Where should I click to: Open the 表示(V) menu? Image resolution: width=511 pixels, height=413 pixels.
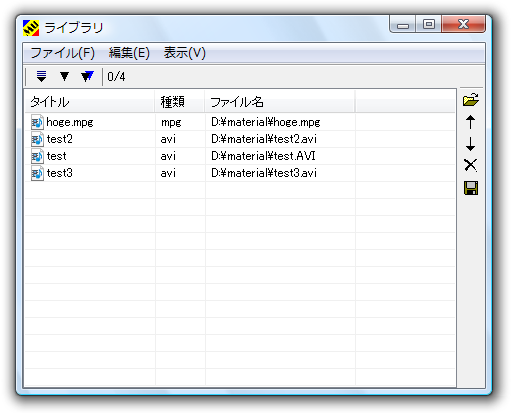(x=185, y=53)
